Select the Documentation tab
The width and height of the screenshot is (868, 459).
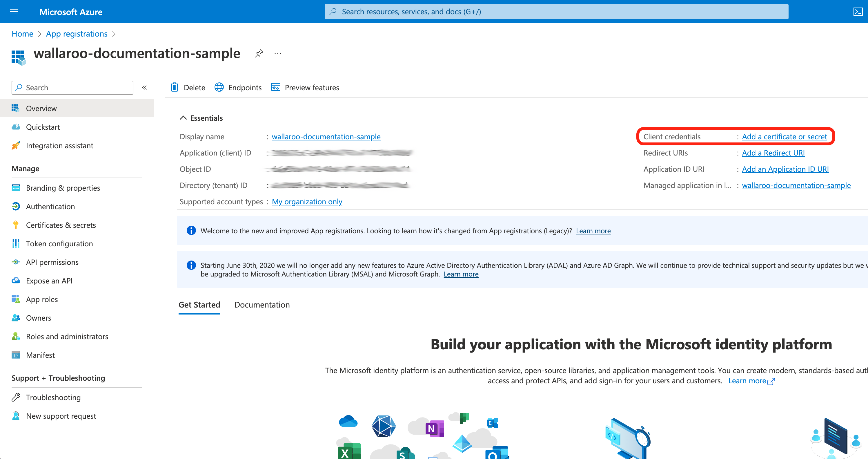tap(262, 304)
